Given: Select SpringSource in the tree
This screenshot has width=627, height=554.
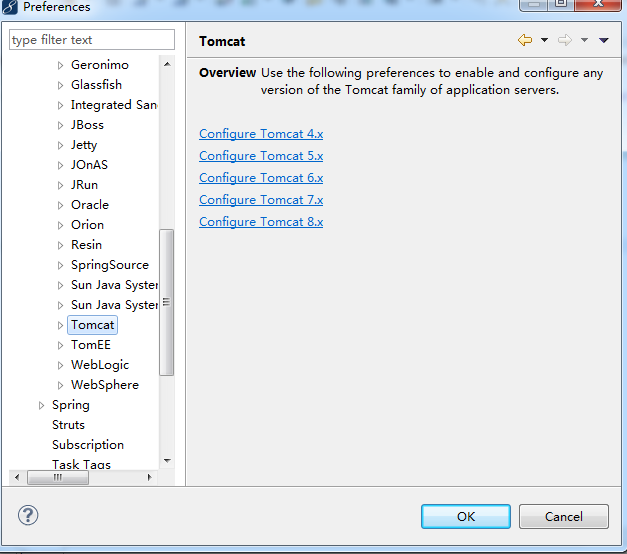Looking at the screenshot, I should tap(110, 265).
